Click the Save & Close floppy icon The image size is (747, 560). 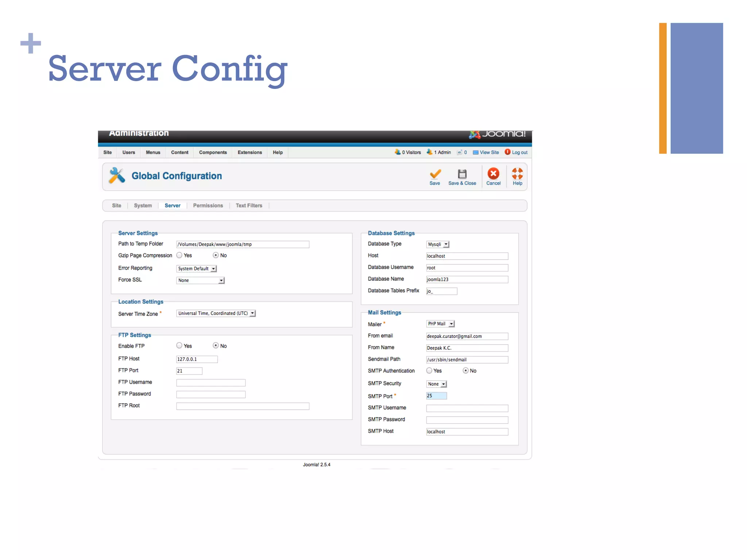click(x=462, y=174)
